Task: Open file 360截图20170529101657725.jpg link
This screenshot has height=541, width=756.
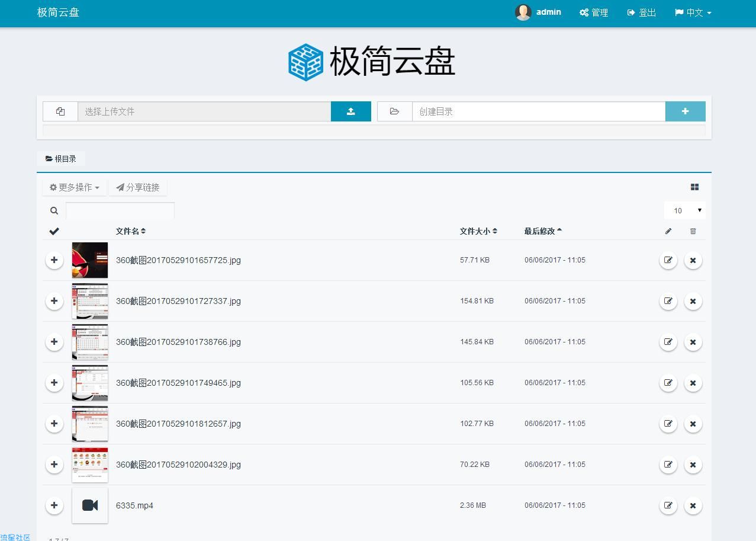Action: point(178,260)
